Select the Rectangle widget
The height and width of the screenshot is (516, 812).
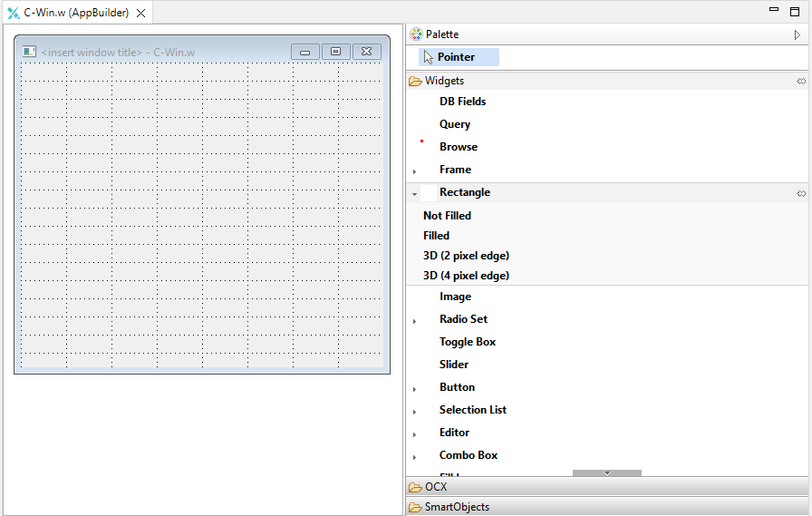(x=465, y=192)
